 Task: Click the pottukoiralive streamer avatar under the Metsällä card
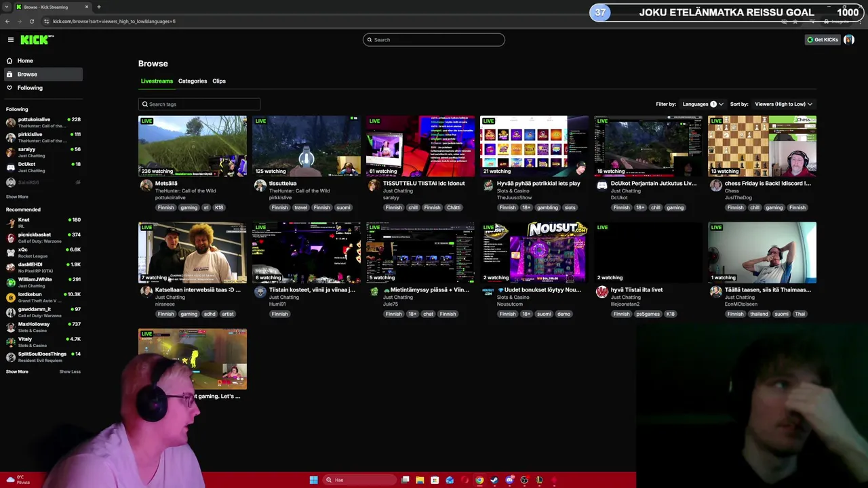pos(146,186)
